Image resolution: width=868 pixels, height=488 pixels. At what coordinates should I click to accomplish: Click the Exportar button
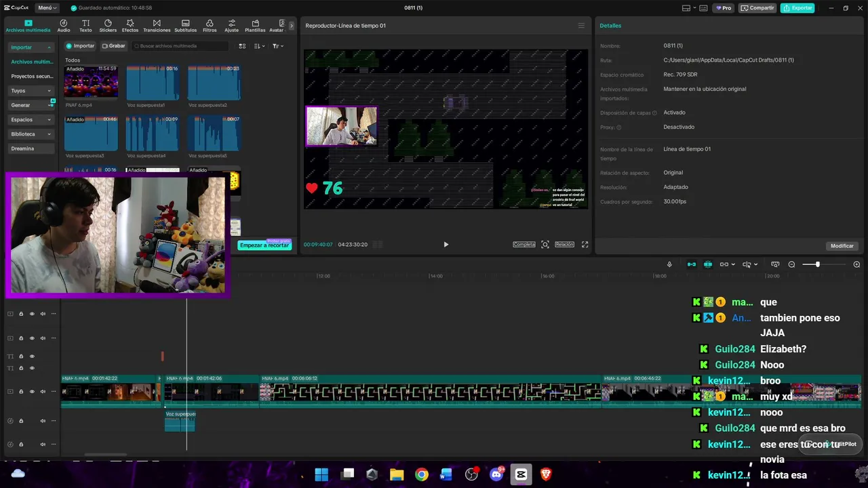tap(797, 8)
